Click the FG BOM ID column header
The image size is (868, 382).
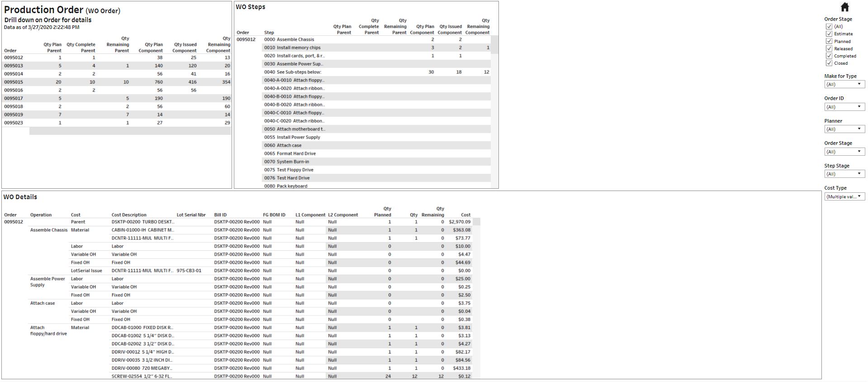pyautogui.click(x=274, y=215)
